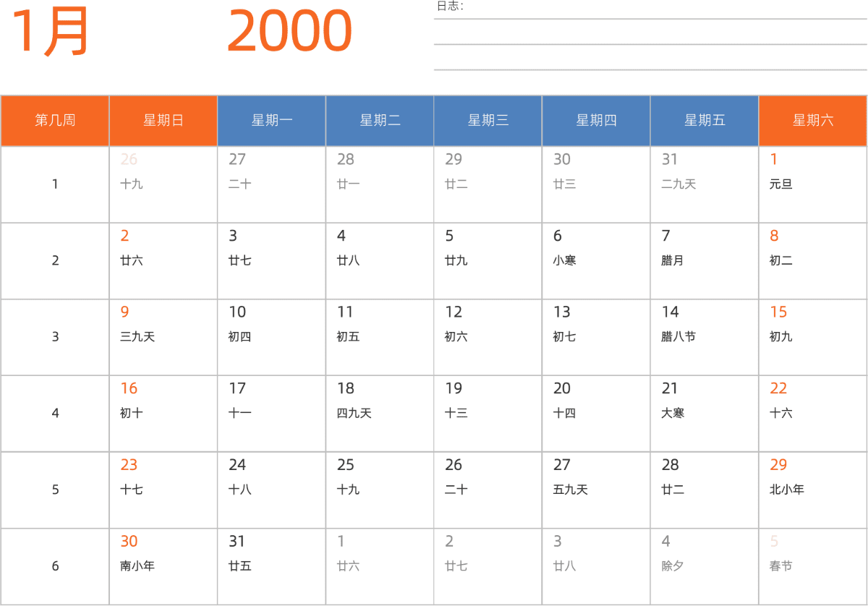Click January 1 marked 元旦

pos(813,184)
